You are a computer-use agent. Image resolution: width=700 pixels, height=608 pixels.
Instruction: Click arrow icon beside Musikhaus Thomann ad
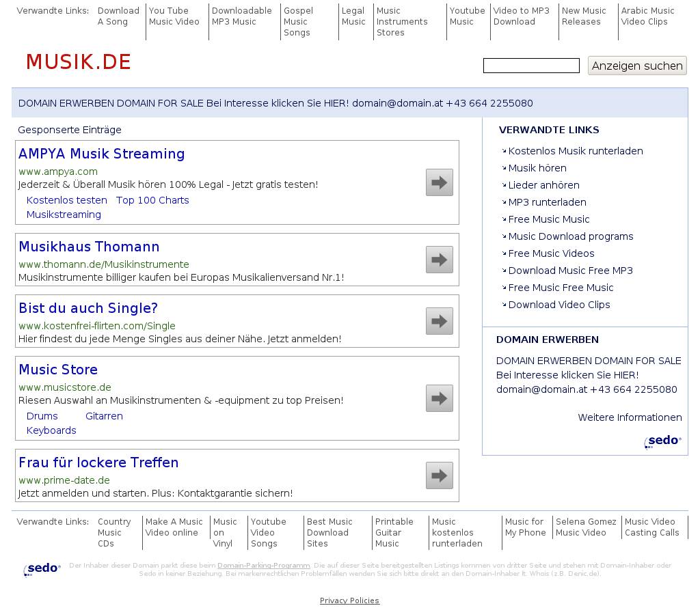pos(439,260)
